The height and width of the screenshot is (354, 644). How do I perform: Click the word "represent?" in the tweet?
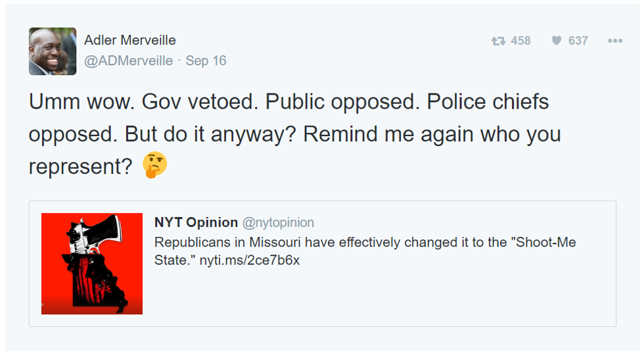tap(81, 166)
